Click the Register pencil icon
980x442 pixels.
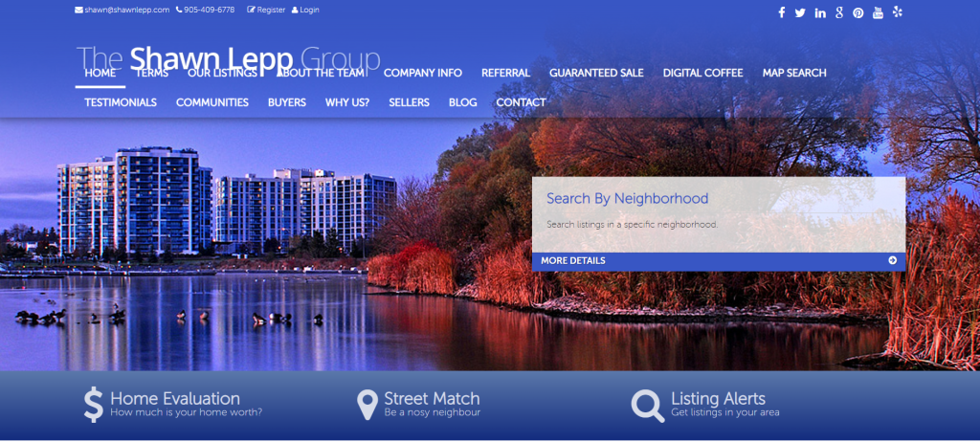point(252,10)
